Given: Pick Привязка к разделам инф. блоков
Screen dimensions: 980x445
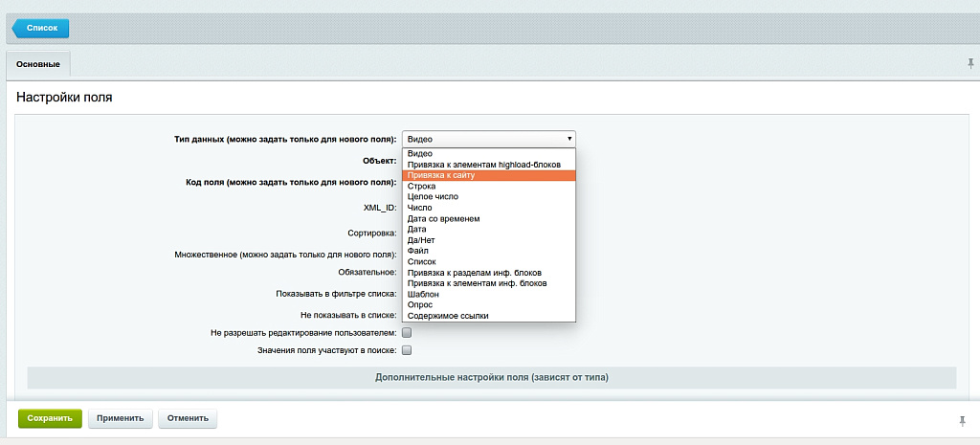Looking at the screenshot, I should coord(477,273).
